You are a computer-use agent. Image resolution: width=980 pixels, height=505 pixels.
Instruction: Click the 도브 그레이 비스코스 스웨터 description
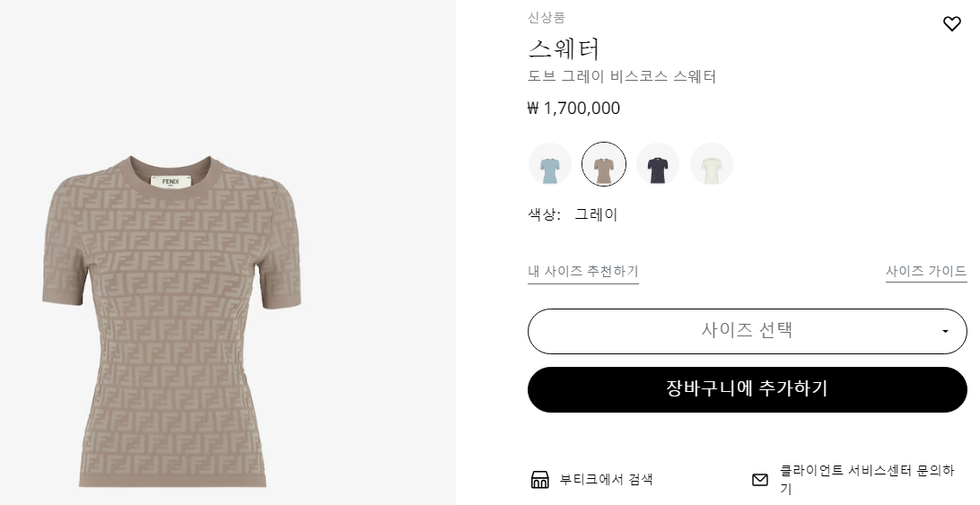(x=622, y=77)
